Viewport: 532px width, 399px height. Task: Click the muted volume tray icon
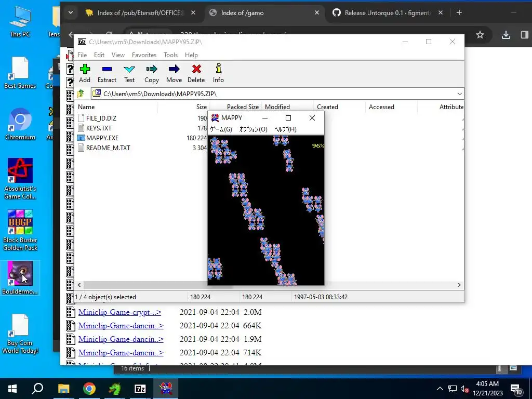click(464, 389)
